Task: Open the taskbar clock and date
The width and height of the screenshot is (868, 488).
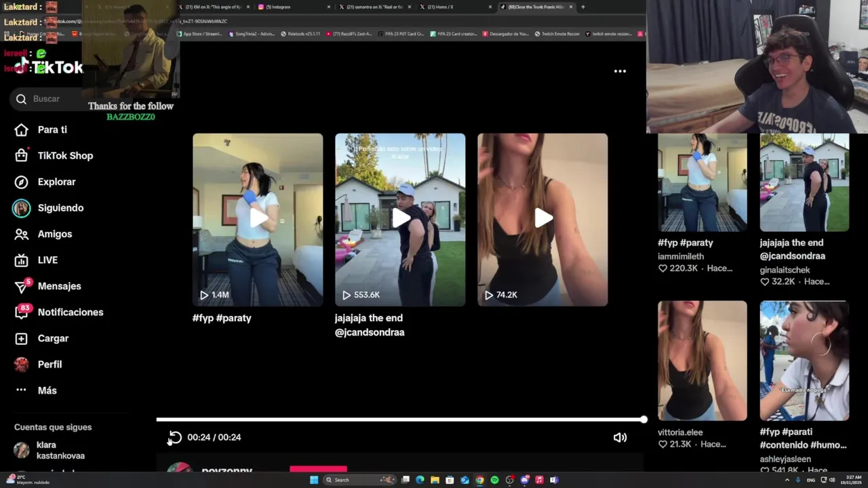Action: [x=852, y=480]
